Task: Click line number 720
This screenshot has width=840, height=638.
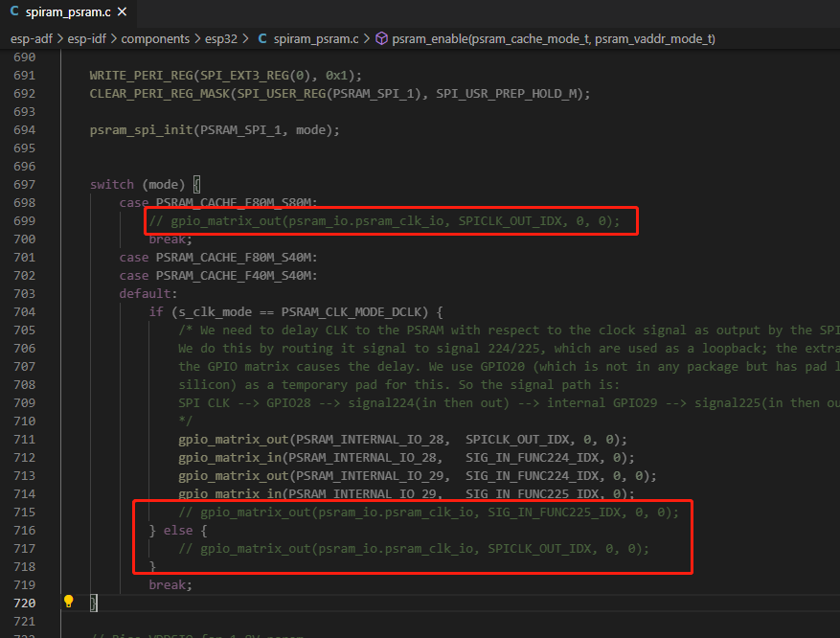Action: click(25, 604)
